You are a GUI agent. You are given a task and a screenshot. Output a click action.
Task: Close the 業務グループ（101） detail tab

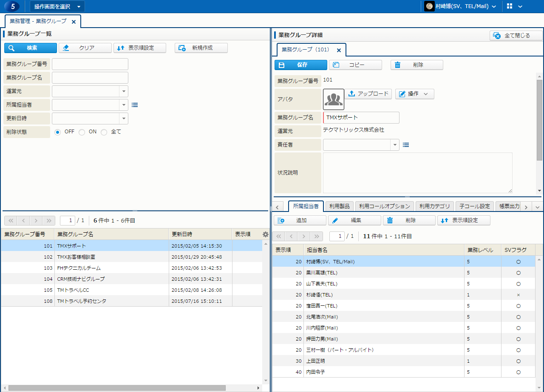(339, 50)
